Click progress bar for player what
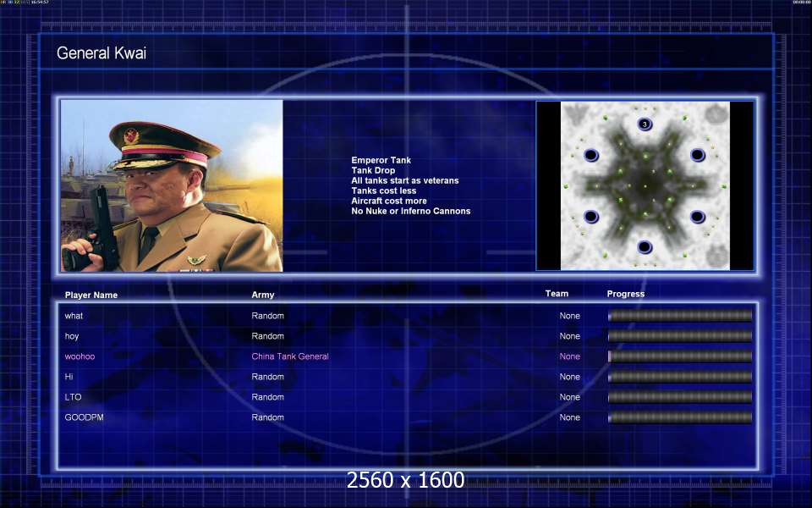This screenshot has height=508, width=812. (x=680, y=316)
